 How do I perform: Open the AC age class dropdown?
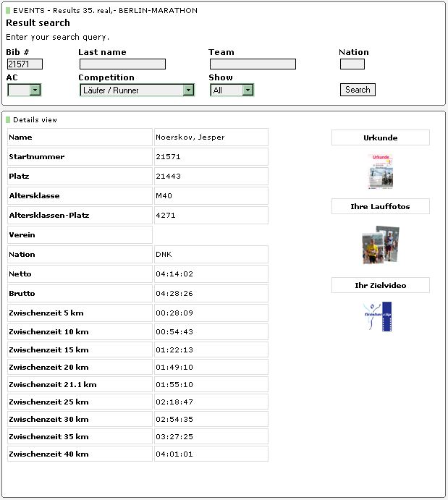(24, 90)
